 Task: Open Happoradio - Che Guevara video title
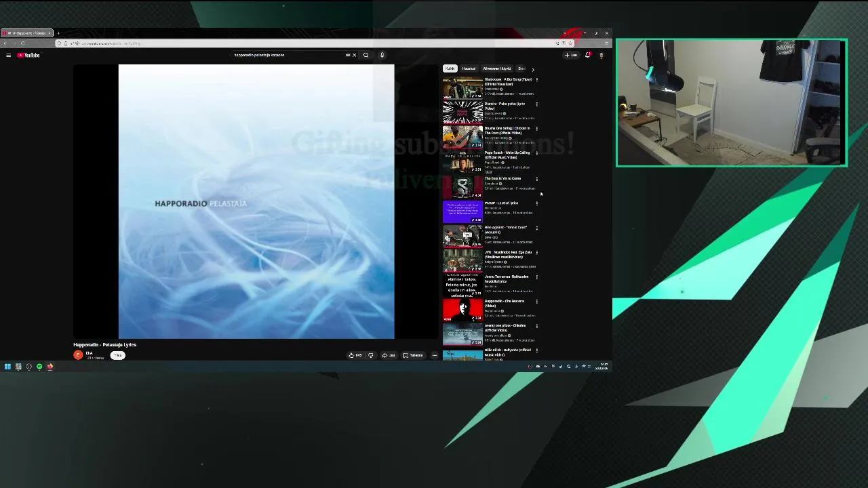(x=505, y=303)
